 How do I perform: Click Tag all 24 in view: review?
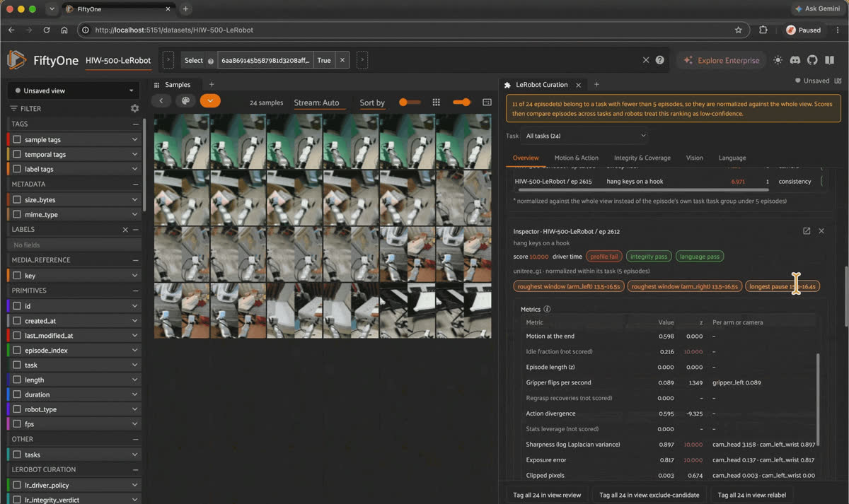(x=547, y=495)
